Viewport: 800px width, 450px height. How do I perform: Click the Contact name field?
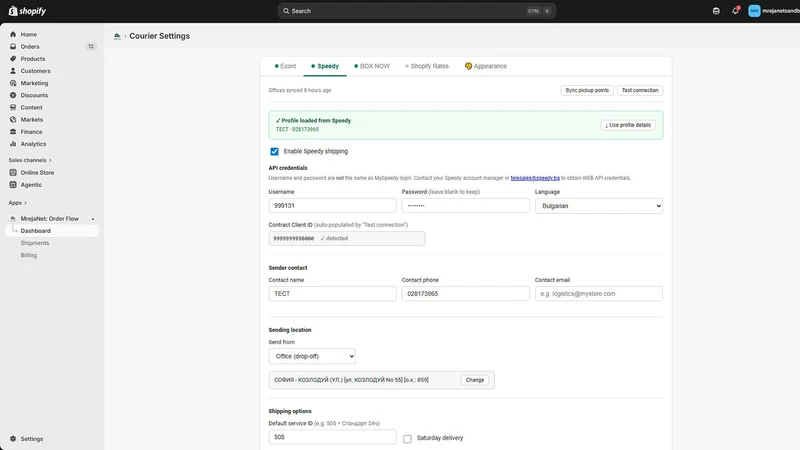click(332, 294)
